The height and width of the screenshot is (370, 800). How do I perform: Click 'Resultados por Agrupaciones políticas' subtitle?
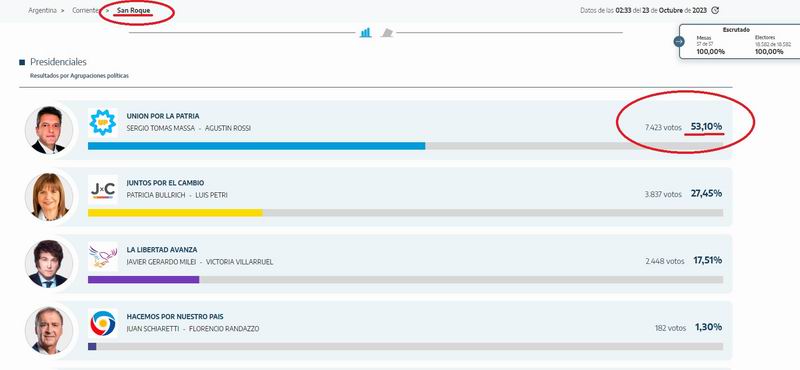(80, 76)
